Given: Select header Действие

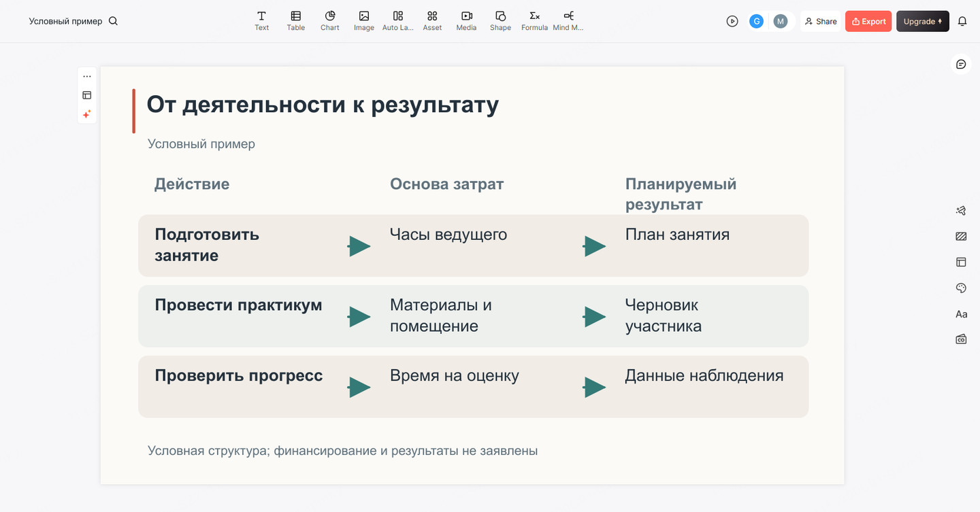Looking at the screenshot, I should pos(192,184).
